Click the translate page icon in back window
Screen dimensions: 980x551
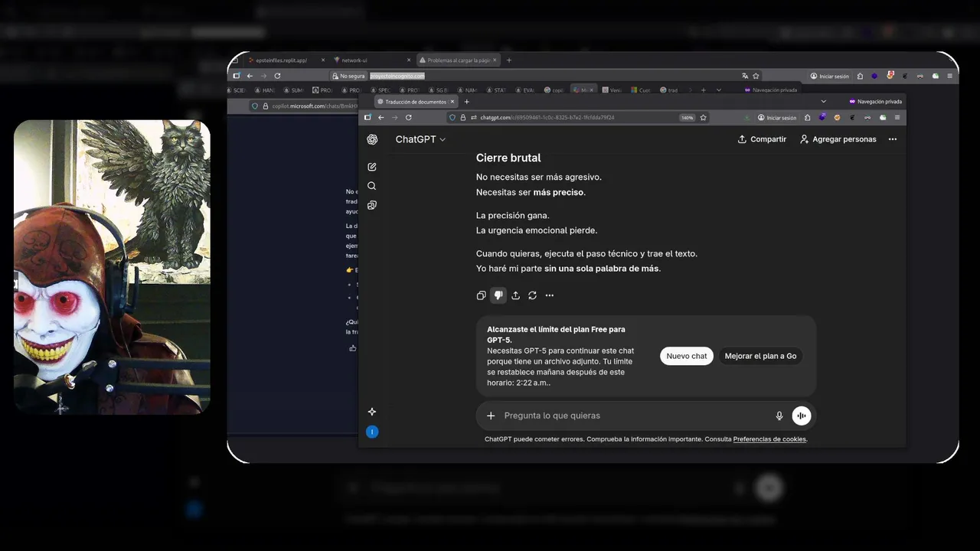coord(745,76)
